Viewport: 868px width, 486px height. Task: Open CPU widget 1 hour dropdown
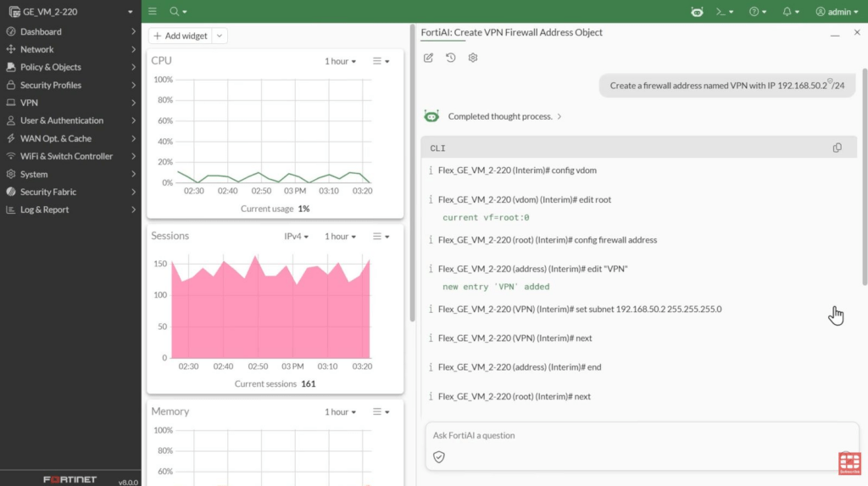340,61
